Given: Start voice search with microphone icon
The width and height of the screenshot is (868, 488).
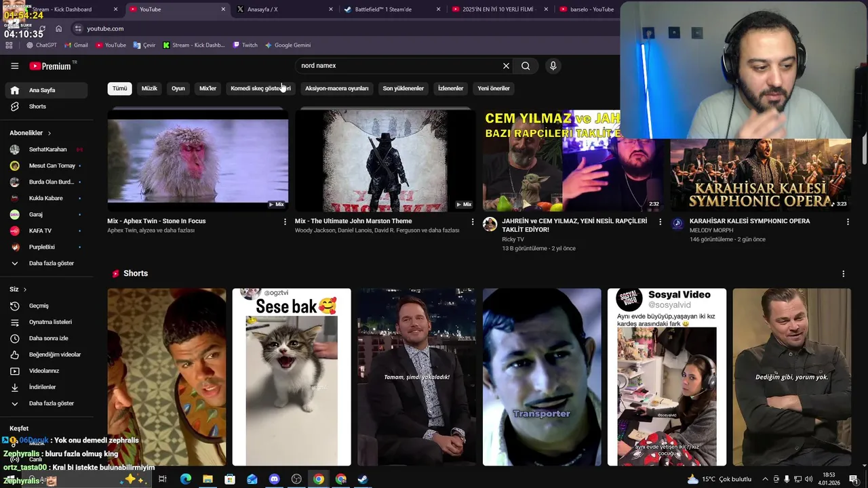Looking at the screenshot, I should point(553,66).
